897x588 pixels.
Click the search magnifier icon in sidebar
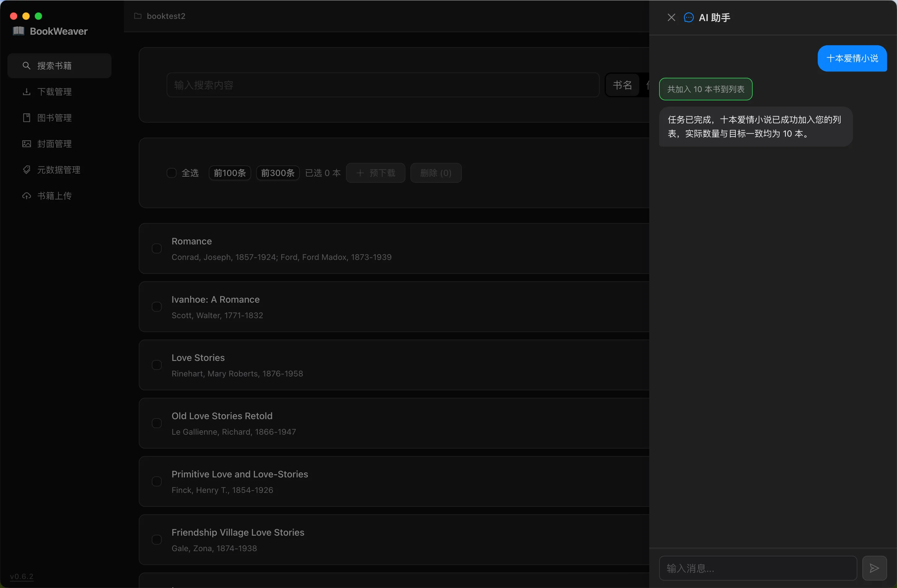coord(26,66)
